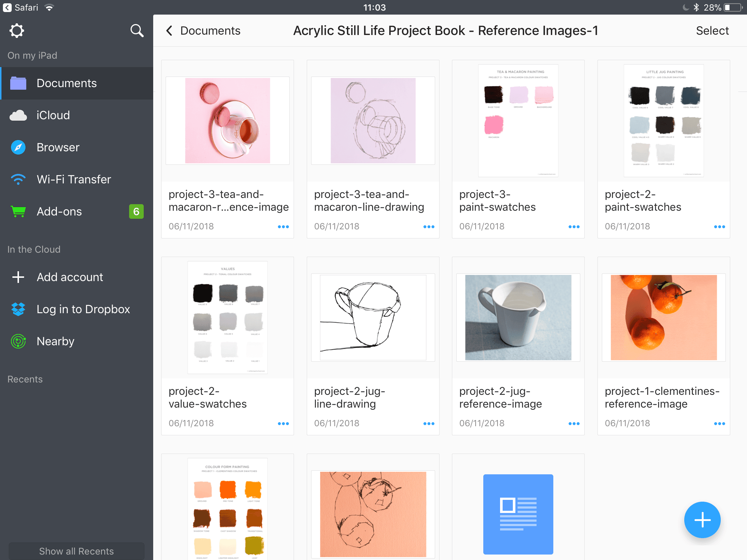Open more options for project-2-value-swatches

tap(283, 424)
